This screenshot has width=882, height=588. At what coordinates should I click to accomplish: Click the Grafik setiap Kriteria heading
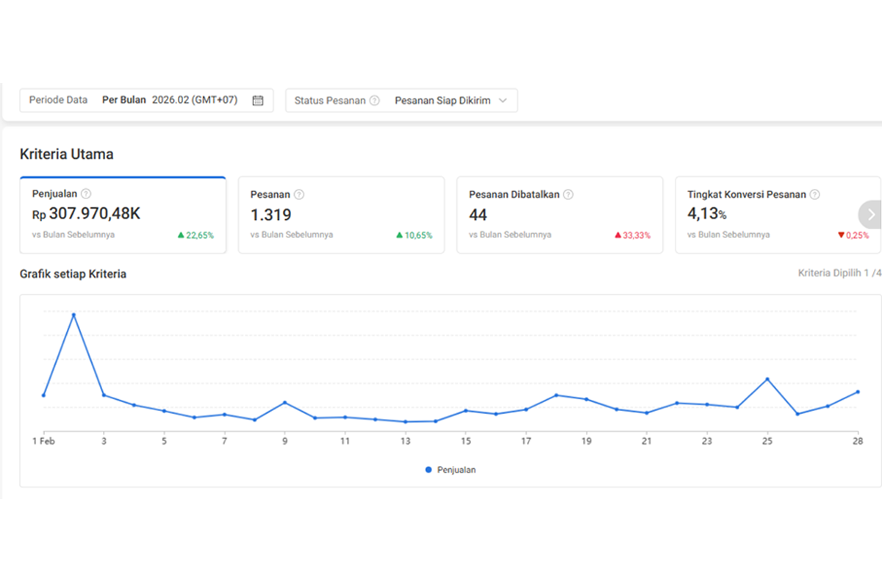(73, 274)
